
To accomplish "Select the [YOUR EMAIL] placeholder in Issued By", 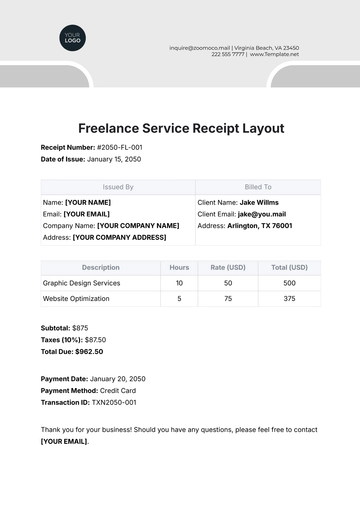I will point(87,214).
